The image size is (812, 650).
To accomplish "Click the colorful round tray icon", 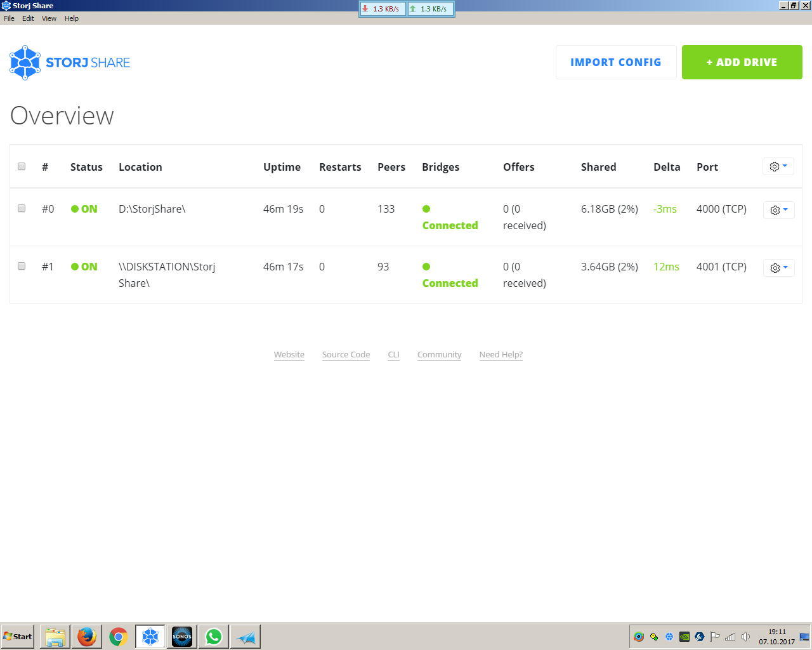I will coord(639,637).
